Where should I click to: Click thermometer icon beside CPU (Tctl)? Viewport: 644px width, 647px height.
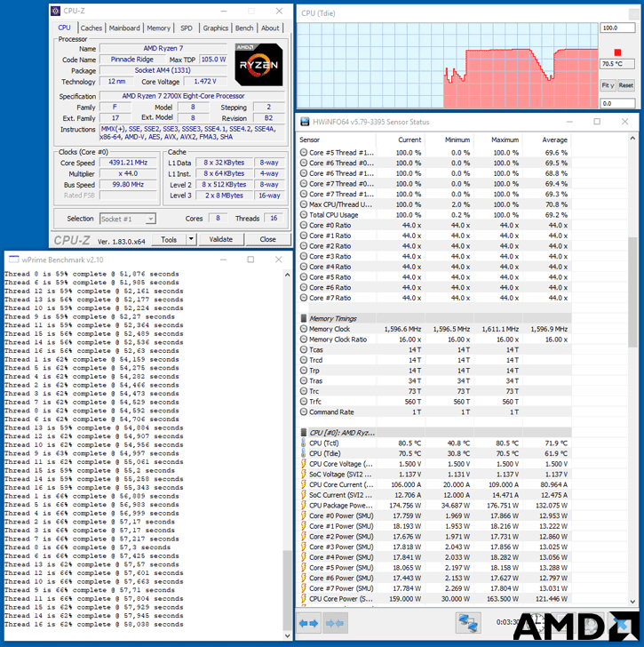click(x=304, y=443)
